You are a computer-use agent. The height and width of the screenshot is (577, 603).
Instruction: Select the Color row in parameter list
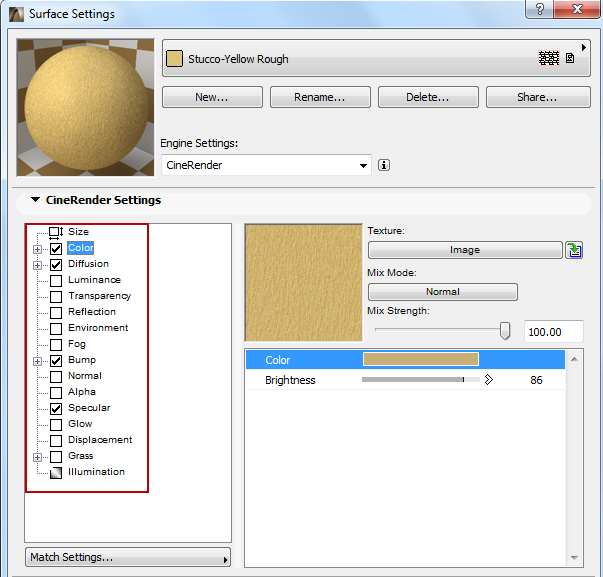405,360
